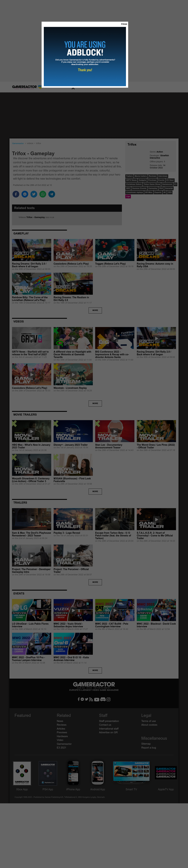188x868 pixels.
Task: Open the footer Instagram icon
Action: pos(108,699)
